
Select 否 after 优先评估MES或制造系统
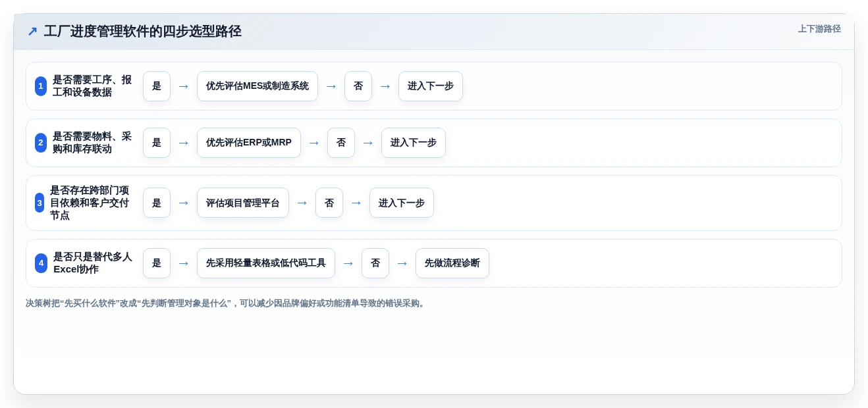tap(358, 86)
